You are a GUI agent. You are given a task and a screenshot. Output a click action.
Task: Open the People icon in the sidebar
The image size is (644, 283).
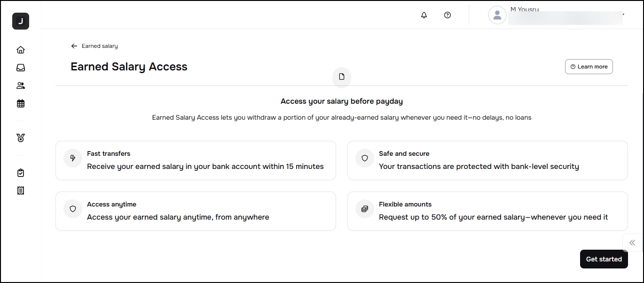tap(21, 85)
